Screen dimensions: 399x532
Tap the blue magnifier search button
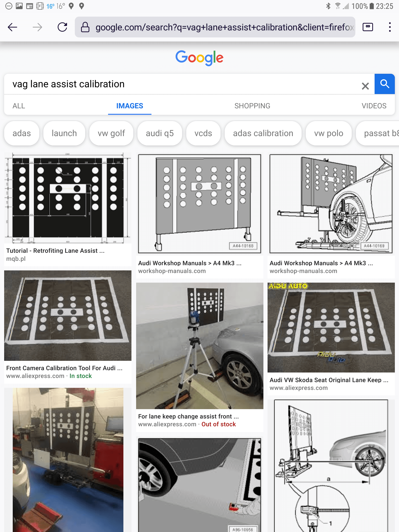(x=385, y=84)
